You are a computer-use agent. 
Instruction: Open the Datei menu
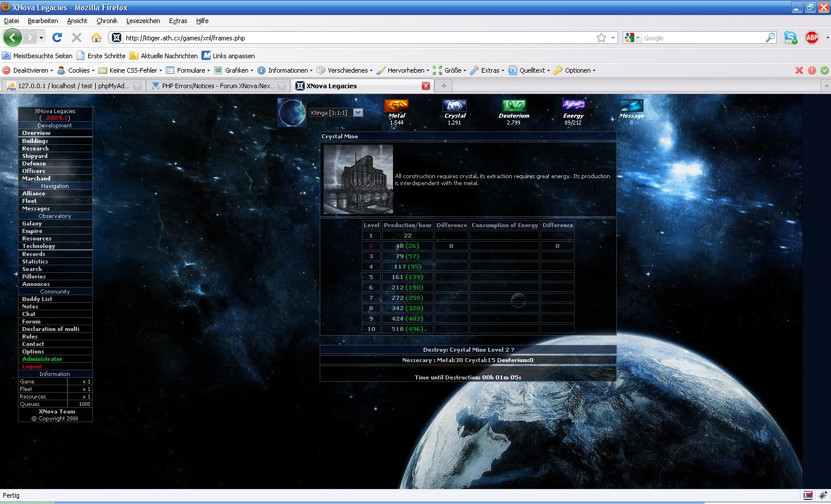coord(12,21)
